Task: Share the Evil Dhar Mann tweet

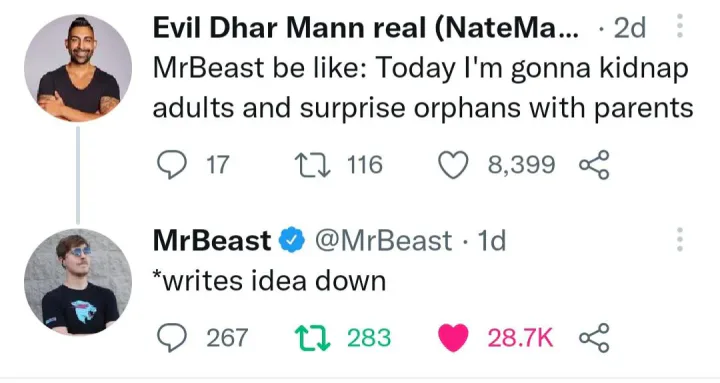Action: pyautogui.click(x=594, y=165)
